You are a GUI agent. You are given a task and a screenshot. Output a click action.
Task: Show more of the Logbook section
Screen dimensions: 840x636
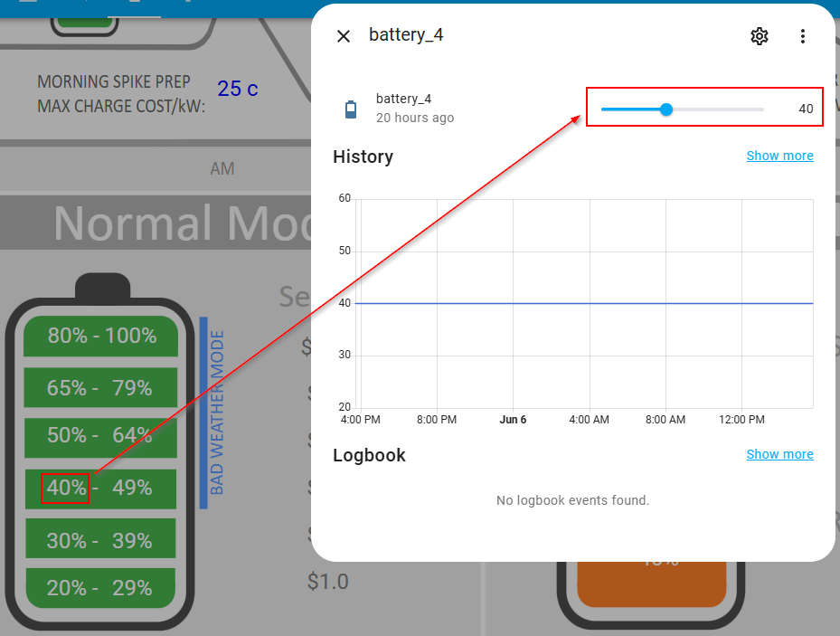(x=779, y=454)
